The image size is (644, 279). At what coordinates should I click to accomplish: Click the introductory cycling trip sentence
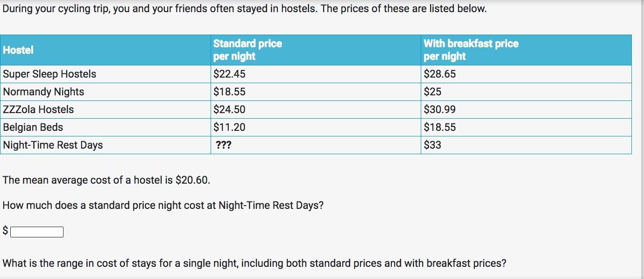point(244,8)
